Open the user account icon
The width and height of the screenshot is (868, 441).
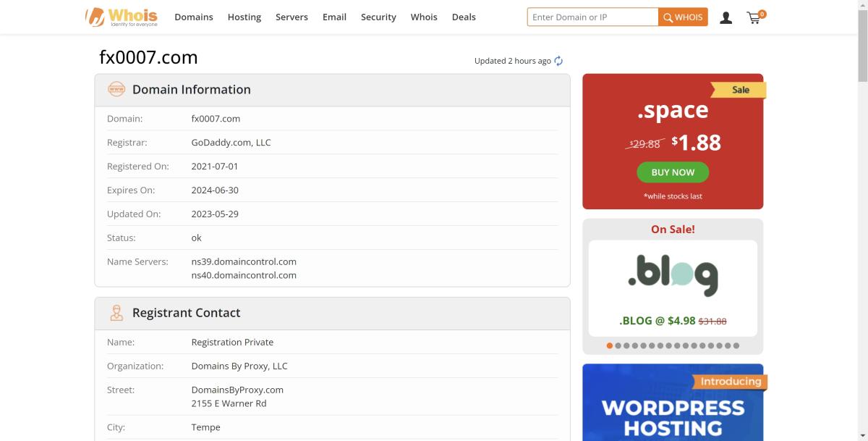(x=726, y=17)
